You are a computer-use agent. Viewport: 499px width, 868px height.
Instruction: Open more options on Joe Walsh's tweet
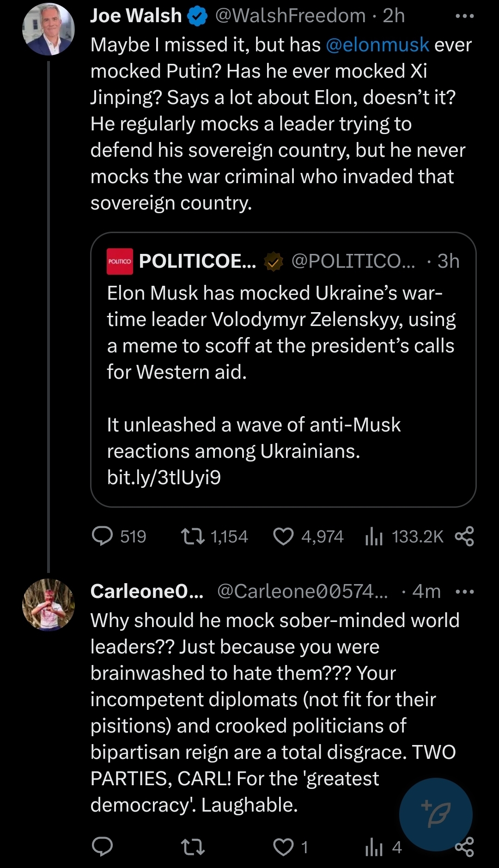[464, 16]
